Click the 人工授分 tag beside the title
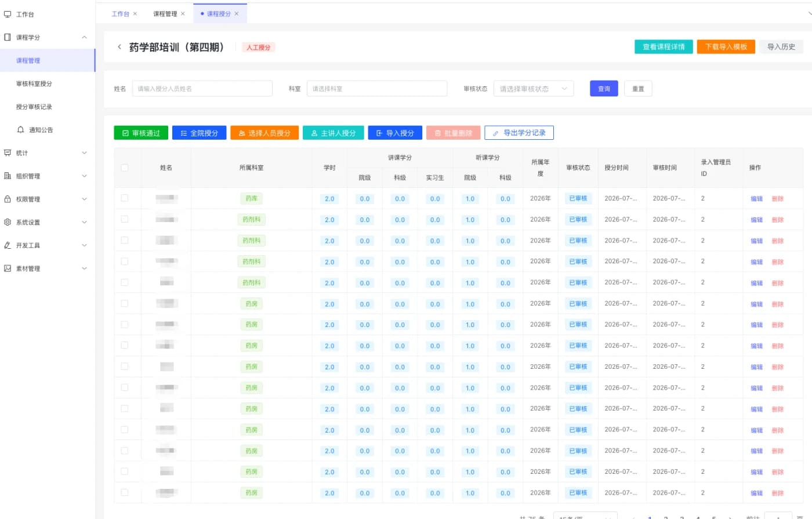This screenshot has height=519, width=812. coord(258,48)
